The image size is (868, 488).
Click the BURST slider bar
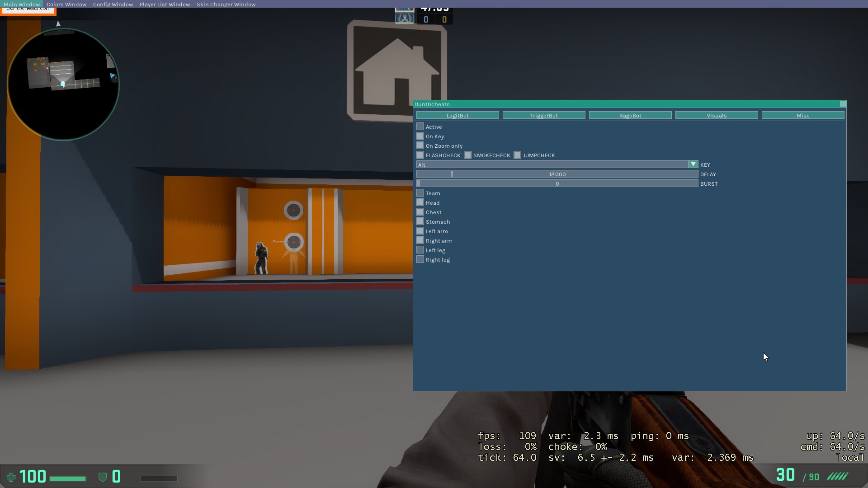pos(557,184)
